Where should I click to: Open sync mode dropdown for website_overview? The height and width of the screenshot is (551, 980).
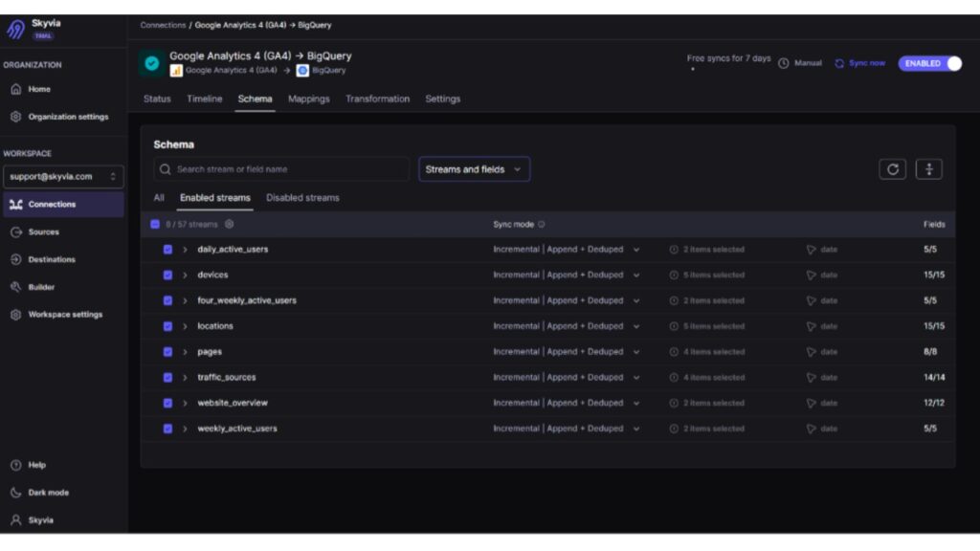(567, 403)
